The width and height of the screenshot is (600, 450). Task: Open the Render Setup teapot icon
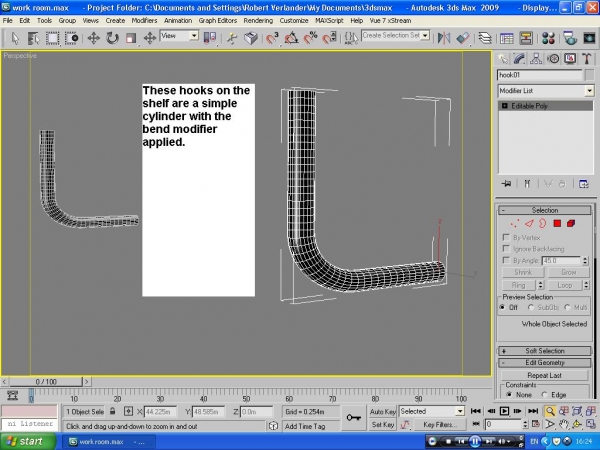pyautogui.click(x=570, y=38)
